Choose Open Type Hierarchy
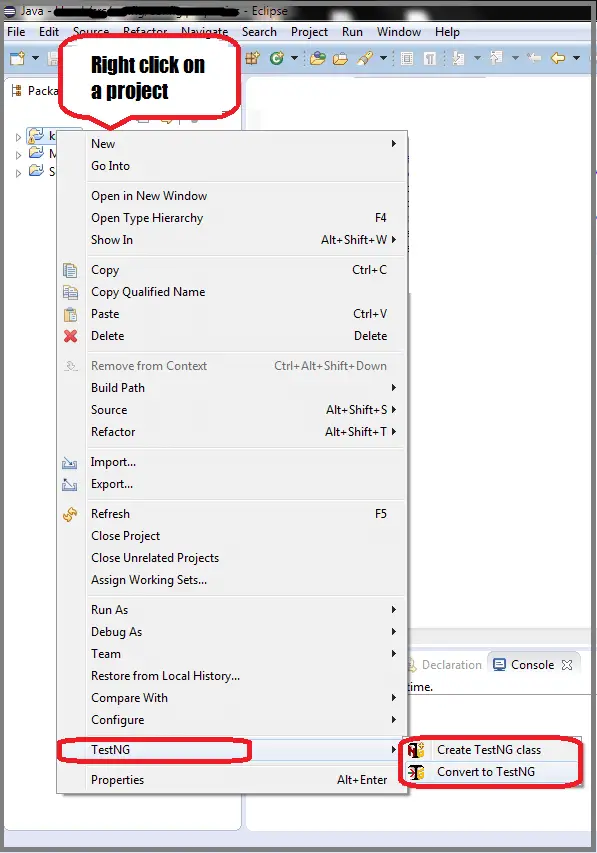The width and height of the screenshot is (597, 853). click(x=232, y=218)
